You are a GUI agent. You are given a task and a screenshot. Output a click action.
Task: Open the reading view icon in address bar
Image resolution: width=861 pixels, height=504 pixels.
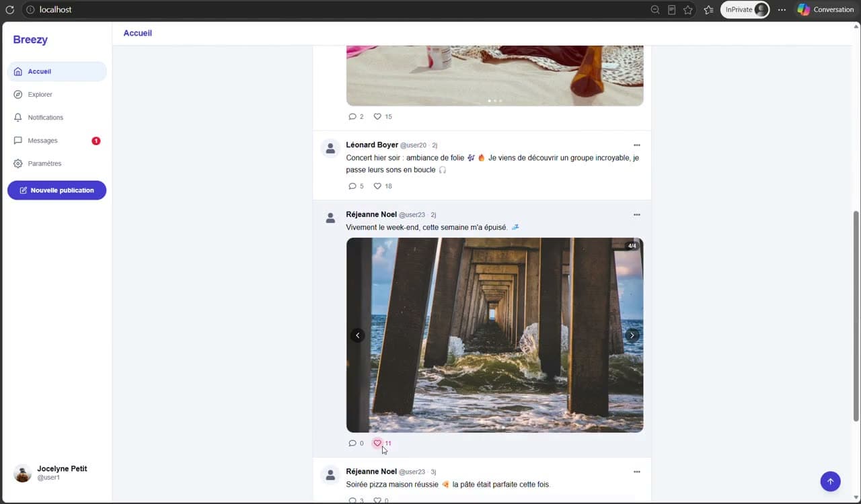671,9
